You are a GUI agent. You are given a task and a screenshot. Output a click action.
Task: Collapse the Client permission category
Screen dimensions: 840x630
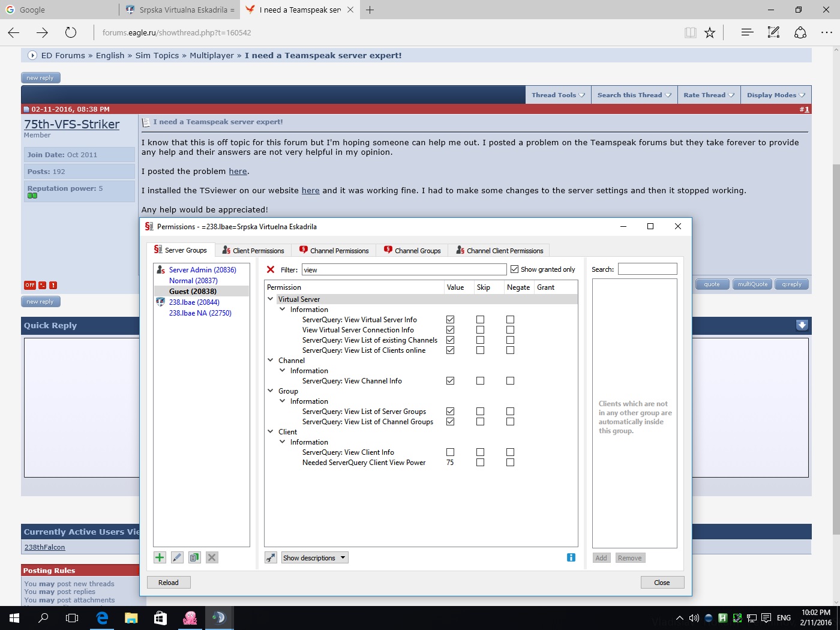[271, 431]
